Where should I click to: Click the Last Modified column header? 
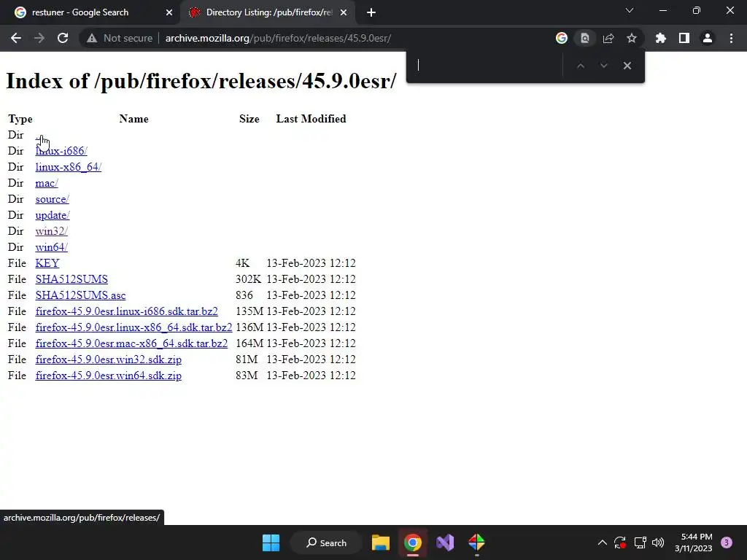point(311,119)
